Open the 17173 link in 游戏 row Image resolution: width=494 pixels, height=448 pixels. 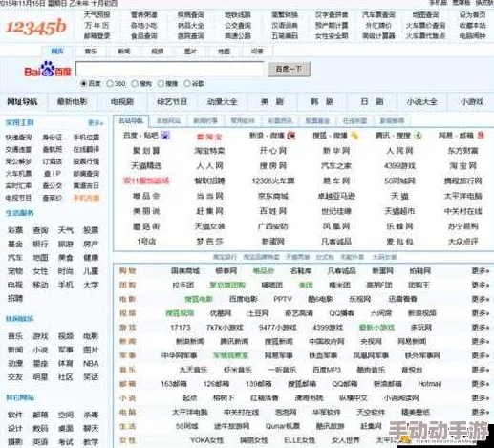[x=181, y=328]
